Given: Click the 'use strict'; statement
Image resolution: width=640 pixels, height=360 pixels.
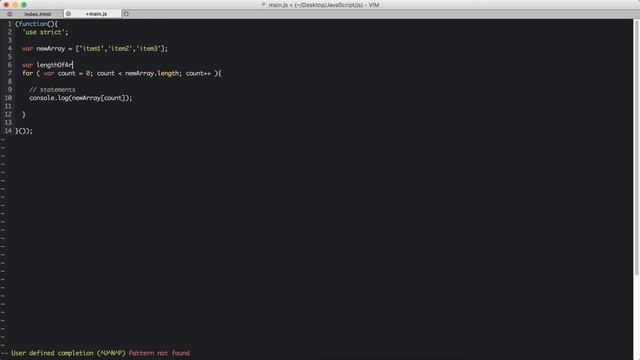Looking at the screenshot, I should (45, 32).
